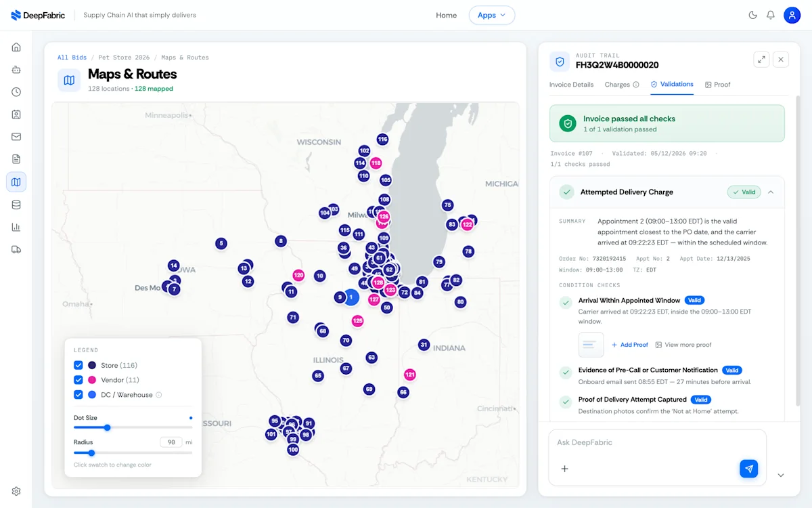Viewport: 812px width, 508px height.
Task: Click vendor marker 121 on the map
Action: (x=410, y=375)
